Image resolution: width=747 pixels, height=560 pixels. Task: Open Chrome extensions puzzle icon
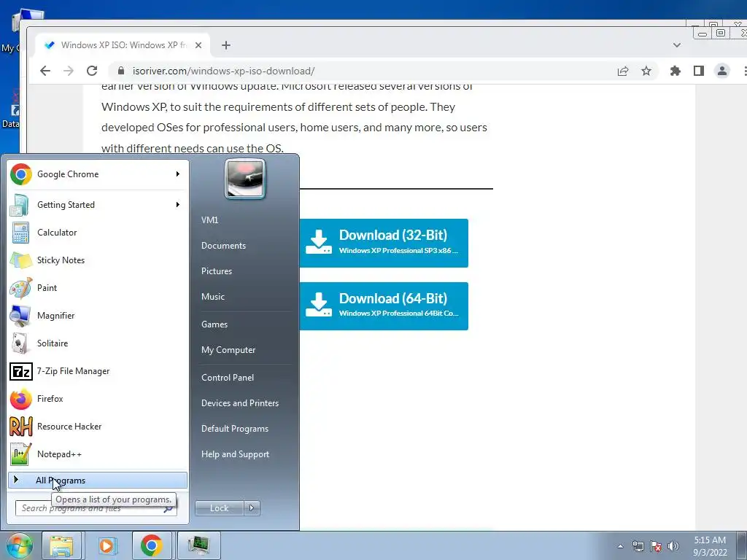point(675,71)
